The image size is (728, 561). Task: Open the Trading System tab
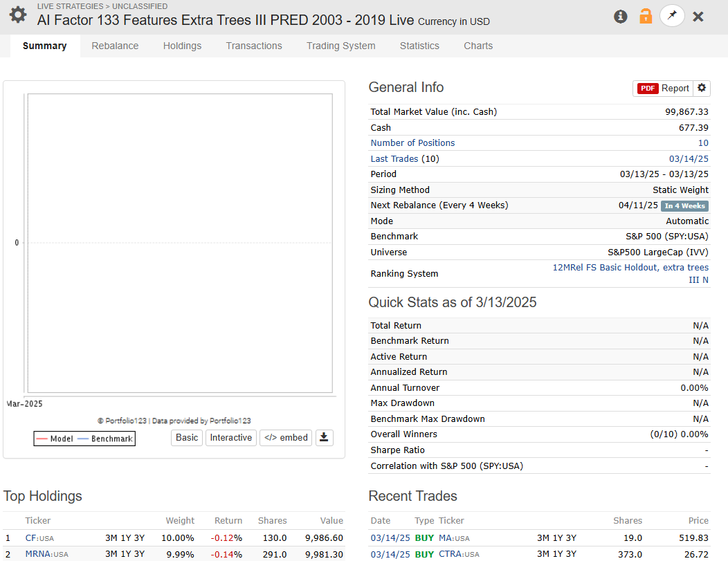click(x=340, y=46)
